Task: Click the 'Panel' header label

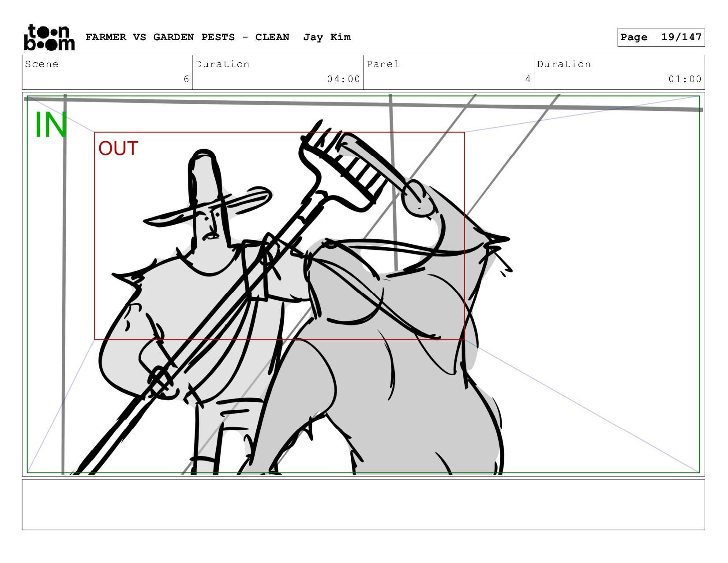Action: (x=383, y=64)
